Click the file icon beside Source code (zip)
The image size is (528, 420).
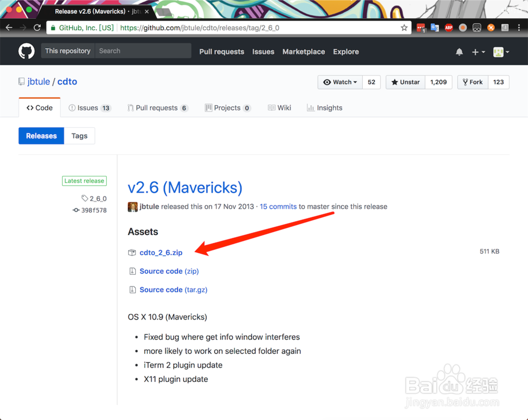click(x=133, y=271)
